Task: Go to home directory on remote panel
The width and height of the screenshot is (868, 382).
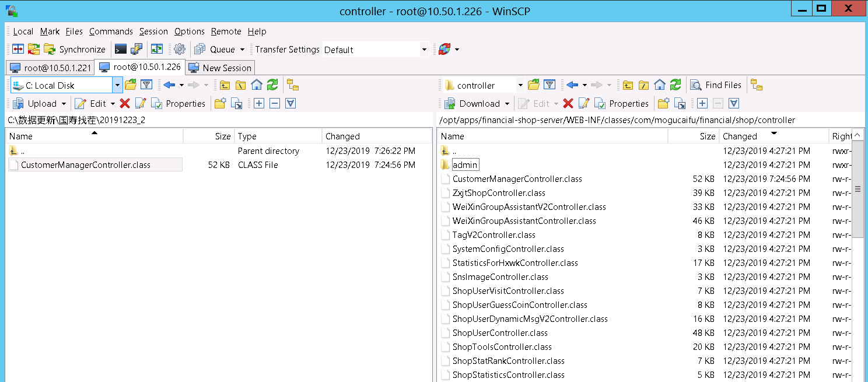Action: click(660, 85)
